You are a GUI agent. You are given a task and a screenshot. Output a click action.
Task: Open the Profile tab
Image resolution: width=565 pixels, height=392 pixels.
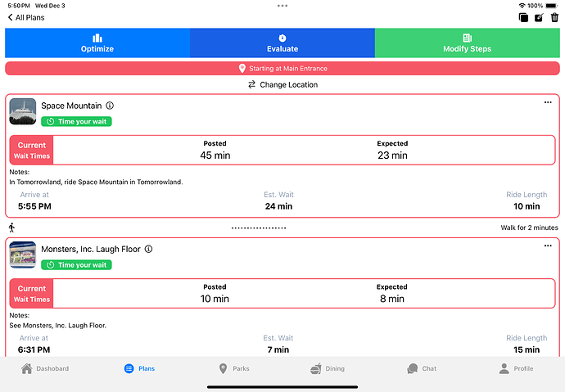coord(515,368)
